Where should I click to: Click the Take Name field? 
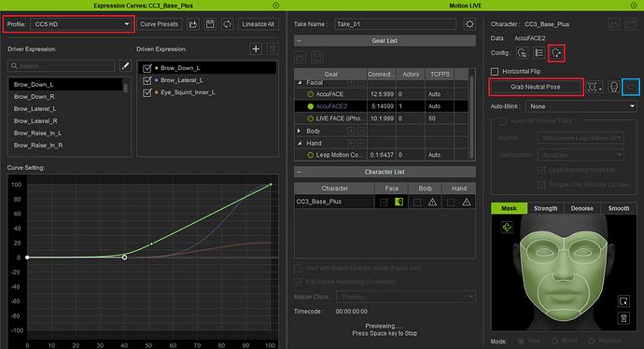pos(395,24)
